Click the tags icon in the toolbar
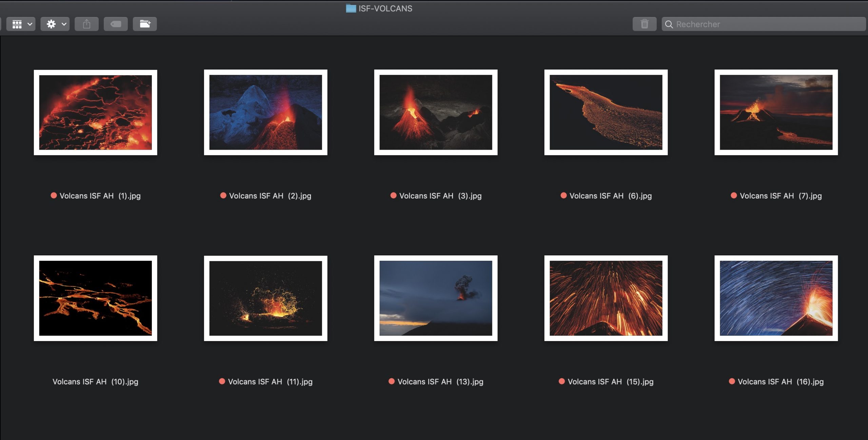Screen dimensions: 868x440 116,24
